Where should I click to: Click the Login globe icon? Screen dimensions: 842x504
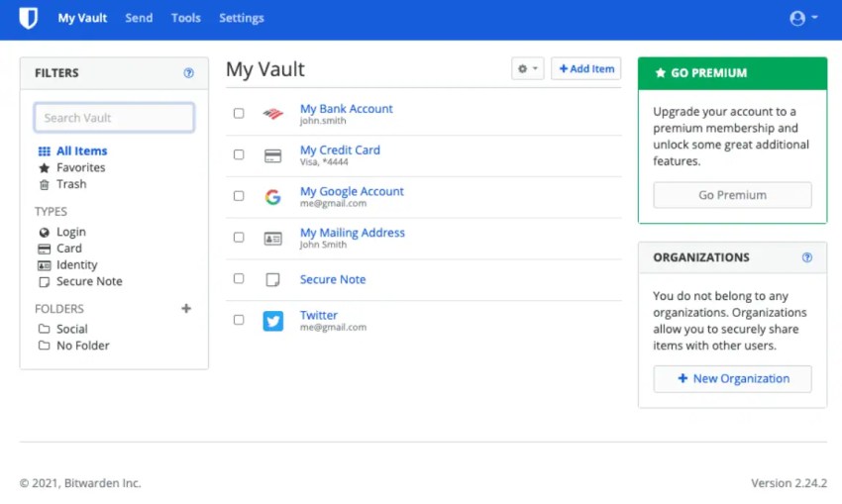pos(44,233)
